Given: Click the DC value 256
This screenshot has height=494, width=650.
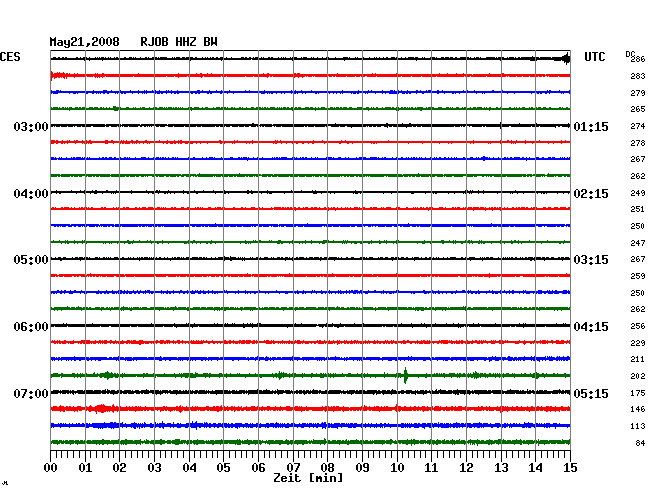Looking at the screenshot, I should click(638, 326).
